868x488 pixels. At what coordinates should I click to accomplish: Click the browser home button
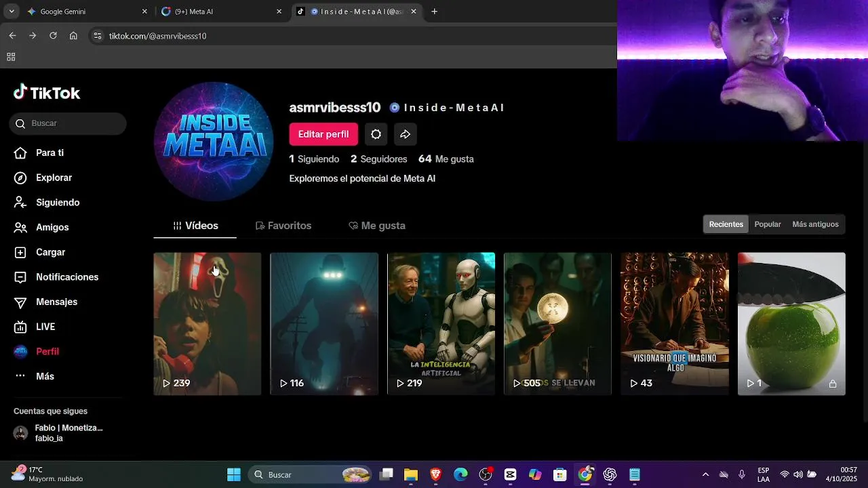(73, 36)
